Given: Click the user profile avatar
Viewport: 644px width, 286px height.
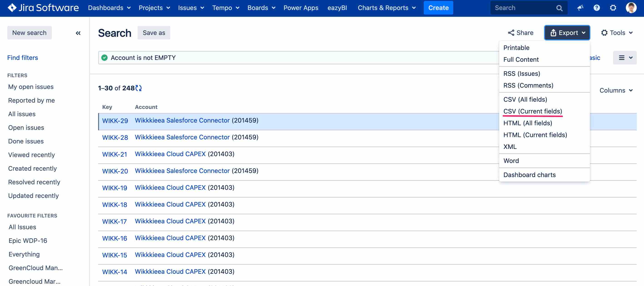Looking at the screenshot, I should (631, 8).
